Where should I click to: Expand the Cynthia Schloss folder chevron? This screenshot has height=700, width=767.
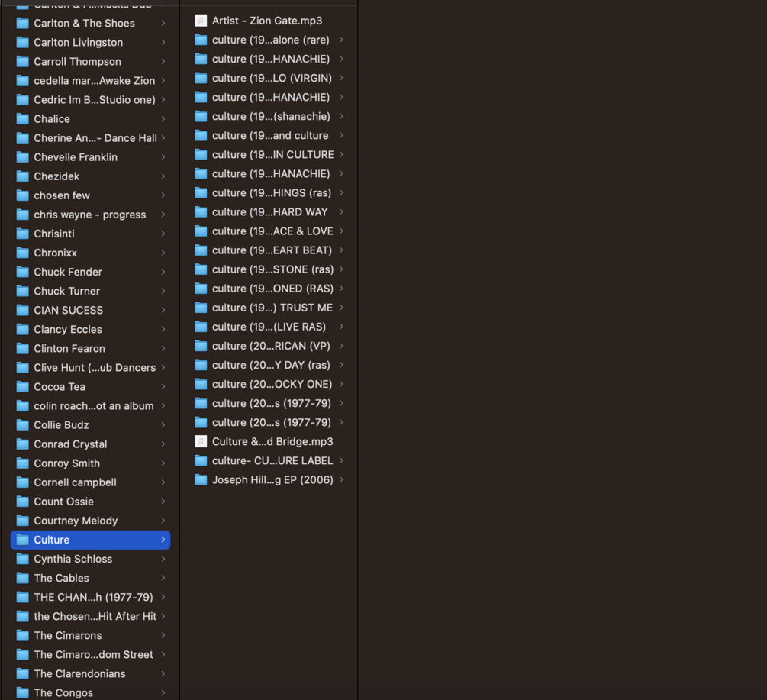point(163,559)
